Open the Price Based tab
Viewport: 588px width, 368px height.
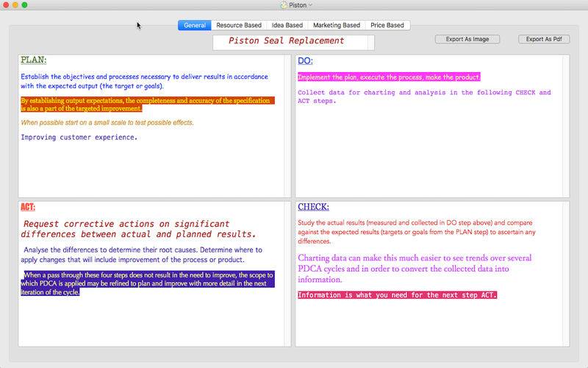pyautogui.click(x=387, y=25)
